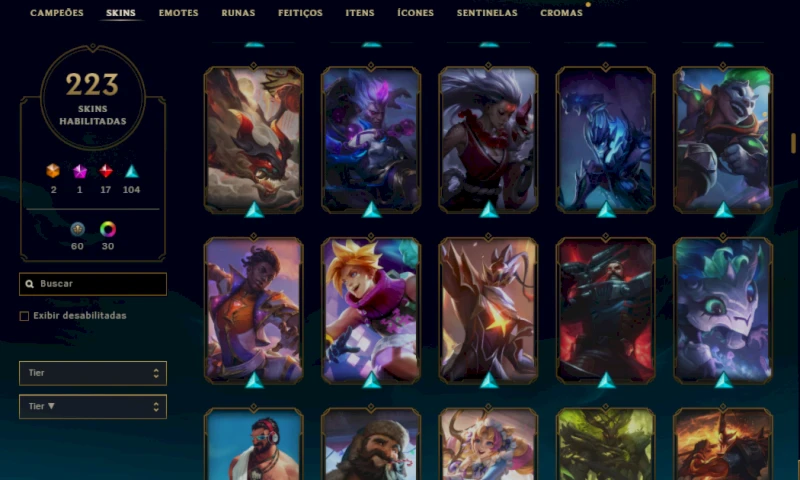
Task: Click the arrows on first Tier dropdown
Action: [156, 373]
